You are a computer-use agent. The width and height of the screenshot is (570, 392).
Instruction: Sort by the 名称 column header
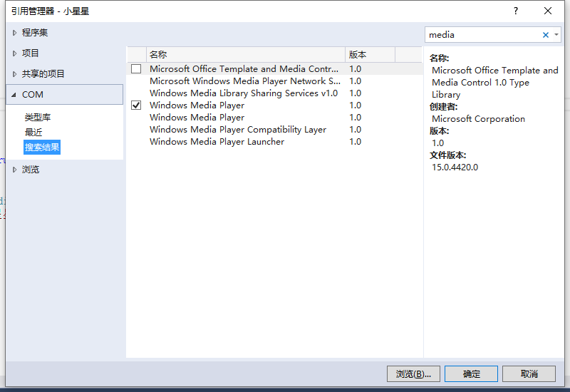click(246, 55)
